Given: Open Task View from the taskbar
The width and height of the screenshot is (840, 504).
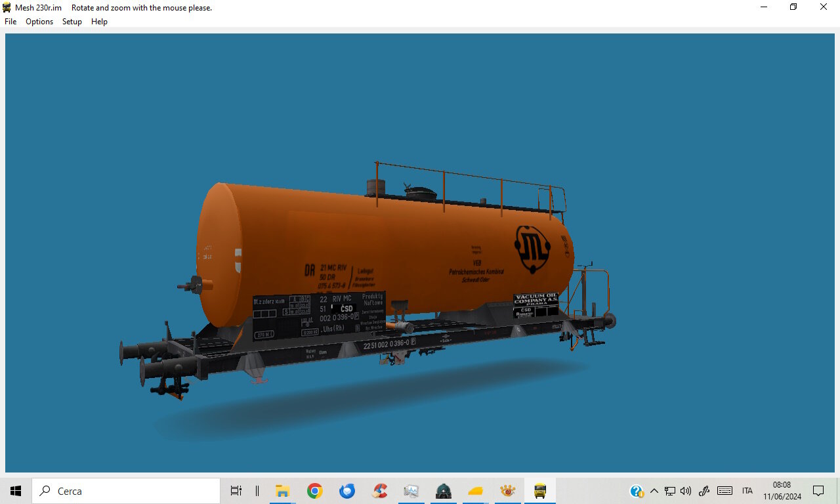Looking at the screenshot, I should (x=236, y=491).
